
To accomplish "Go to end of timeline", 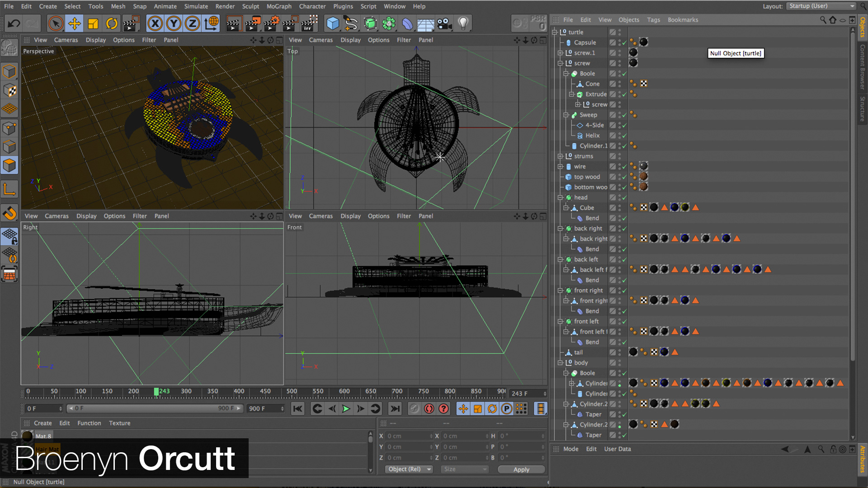I will (x=395, y=409).
